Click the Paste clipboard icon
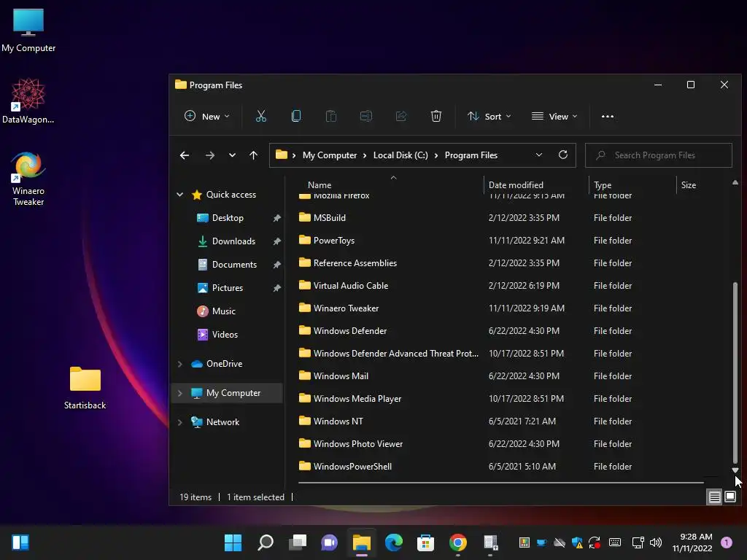This screenshot has width=747, height=560. point(330,116)
